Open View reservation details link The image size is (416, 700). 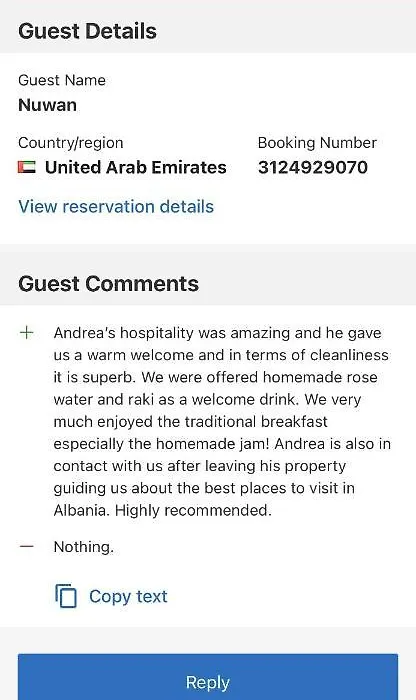(116, 207)
